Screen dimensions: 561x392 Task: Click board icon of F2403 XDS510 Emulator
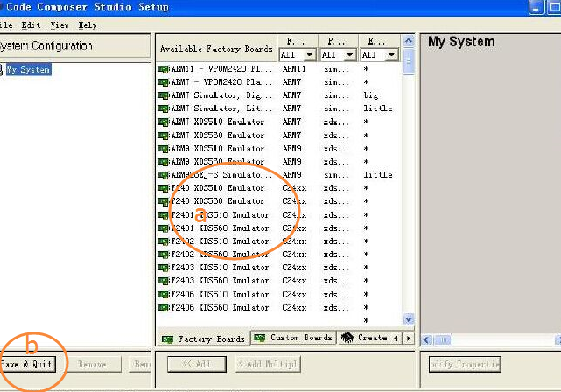pyautogui.click(x=163, y=268)
